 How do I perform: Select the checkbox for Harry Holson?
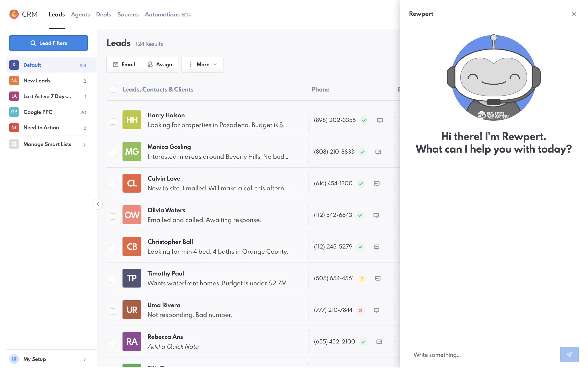113,121
